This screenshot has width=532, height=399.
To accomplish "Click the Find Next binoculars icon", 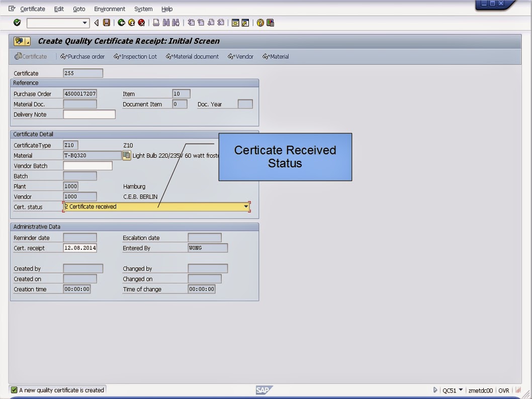I will click(176, 23).
